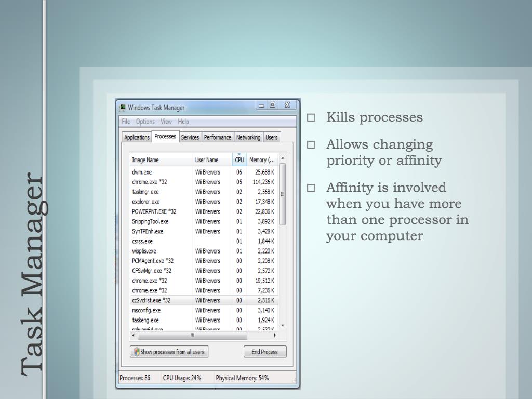
Task: Click the horizontal scrollbar thumb
Action: (192, 335)
